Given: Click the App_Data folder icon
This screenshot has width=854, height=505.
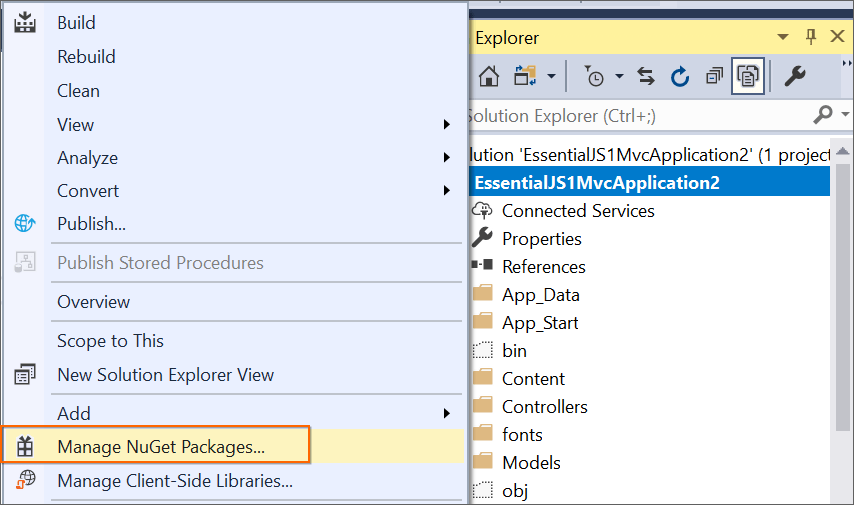Looking at the screenshot, I should click(x=483, y=293).
